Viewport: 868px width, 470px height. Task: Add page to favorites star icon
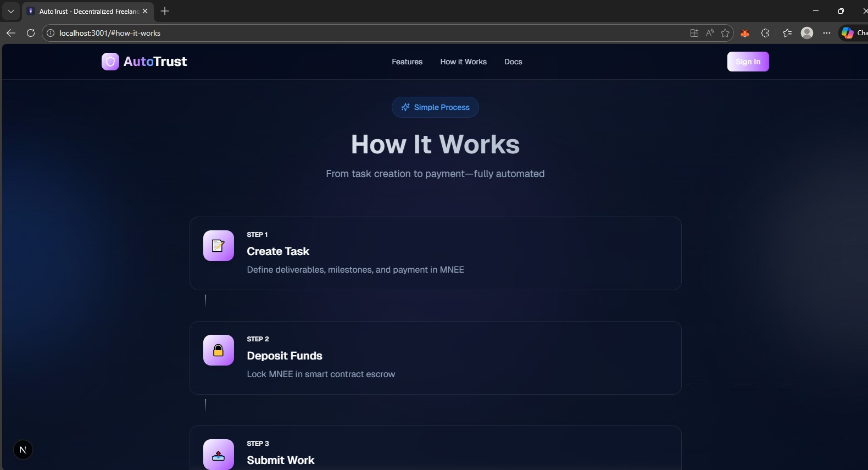[x=725, y=33]
